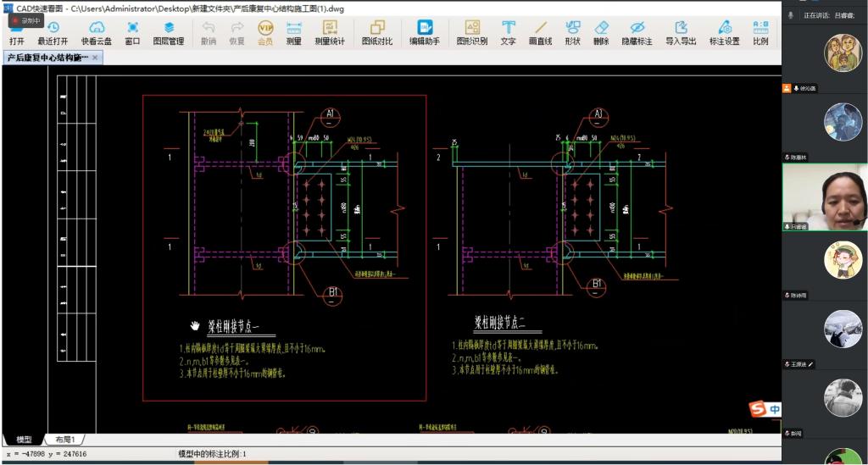The height and width of the screenshot is (465, 868).
Task: Open the 比例 scale setting
Action: (760, 32)
